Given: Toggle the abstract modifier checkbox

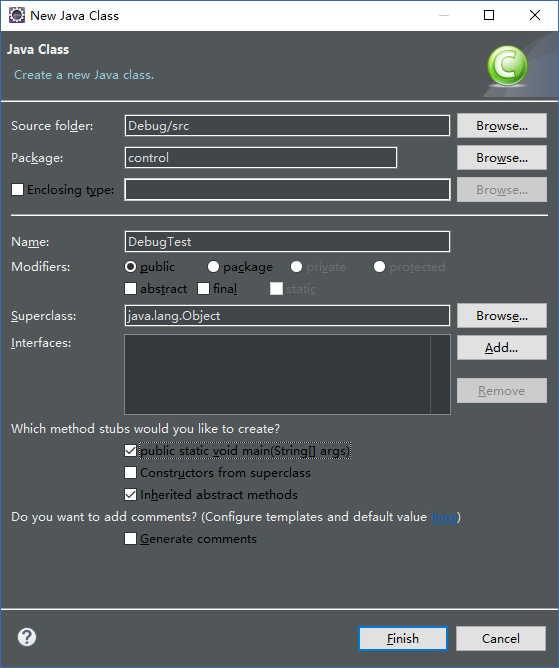Looking at the screenshot, I should 130,289.
